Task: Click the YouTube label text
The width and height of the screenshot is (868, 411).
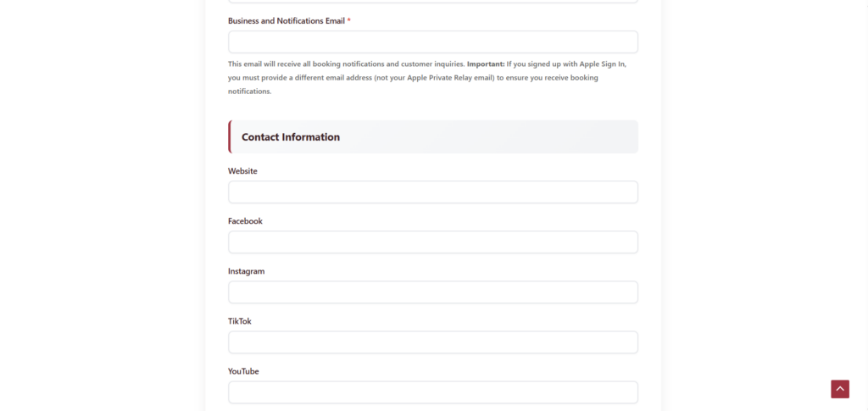Action: coord(243,371)
